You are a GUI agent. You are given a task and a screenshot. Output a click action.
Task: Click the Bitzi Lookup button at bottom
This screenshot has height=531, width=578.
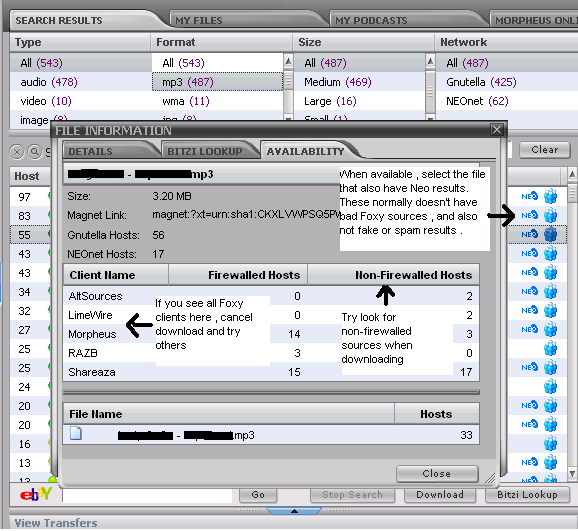[x=527, y=494]
